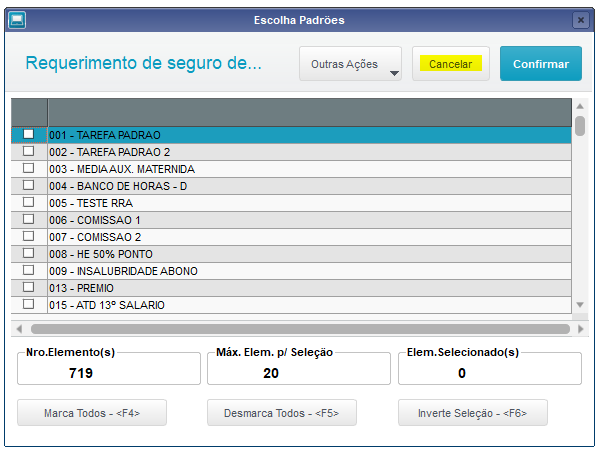Viewport: 608px width, 460px height.
Task: Click the horizontal scrollbar right arrow
Action: point(580,329)
